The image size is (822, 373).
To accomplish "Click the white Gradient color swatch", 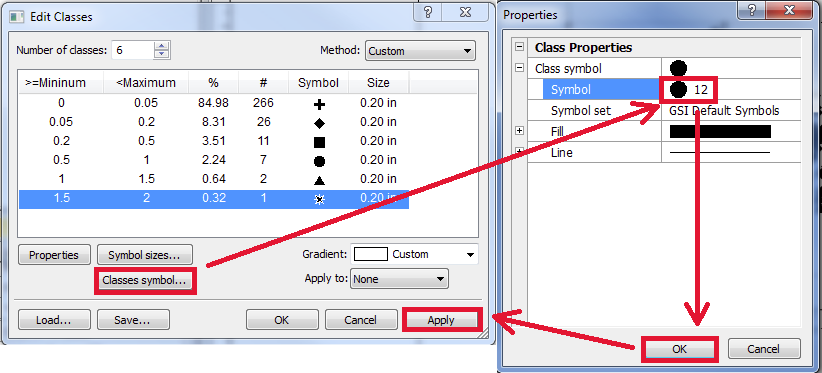I will (x=371, y=254).
